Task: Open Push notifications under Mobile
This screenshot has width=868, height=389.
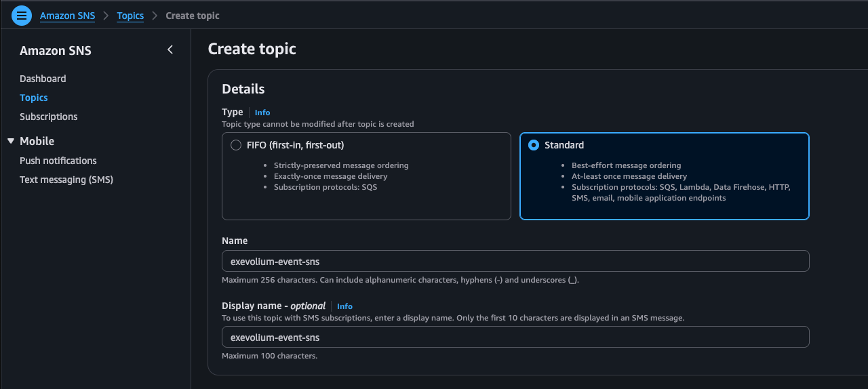Action: (58, 161)
